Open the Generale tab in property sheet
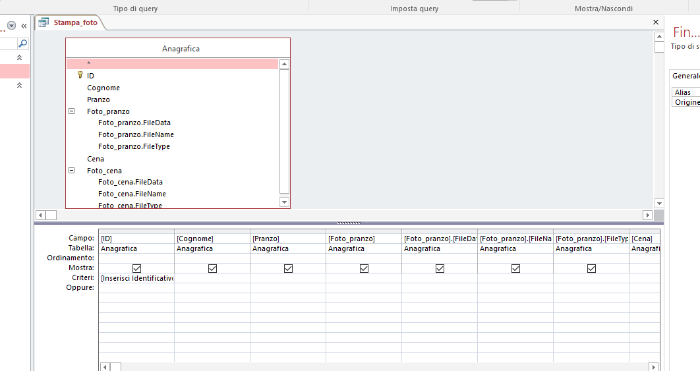 (686, 76)
